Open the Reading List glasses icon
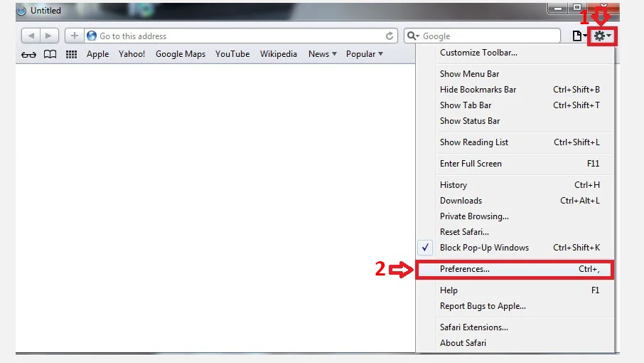Viewport: 644px width, 363px height. click(28, 54)
